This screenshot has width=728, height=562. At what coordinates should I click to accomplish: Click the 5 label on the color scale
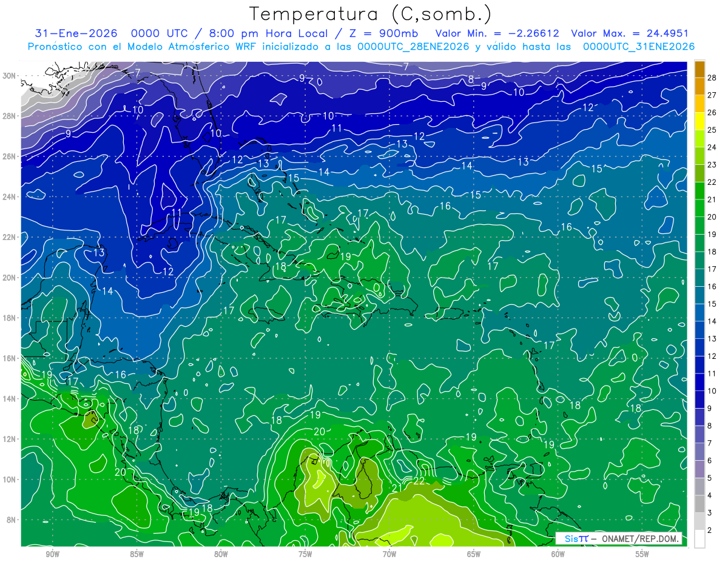pyautogui.click(x=710, y=478)
